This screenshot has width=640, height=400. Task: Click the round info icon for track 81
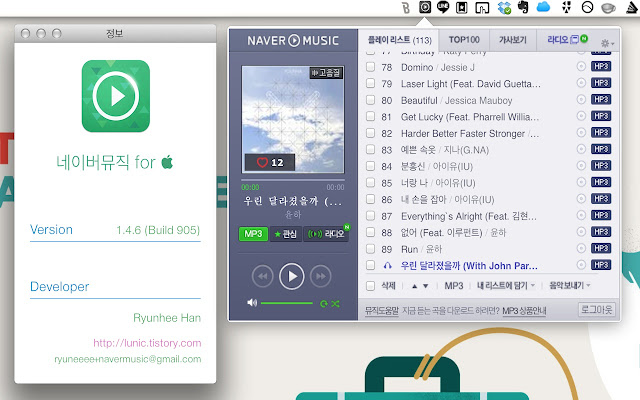[x=581, y=116]
